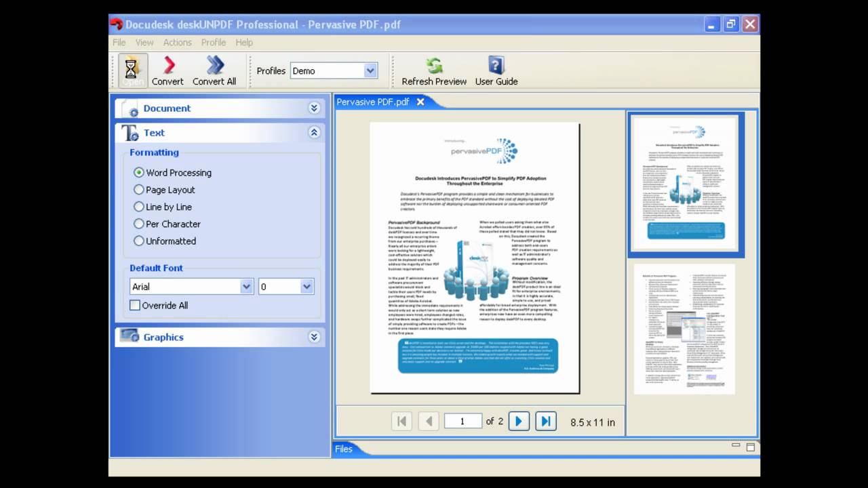
Task: Click the deskUNPDF app icon in title bar
Action: pyautogui.click(x=117, y=24)
